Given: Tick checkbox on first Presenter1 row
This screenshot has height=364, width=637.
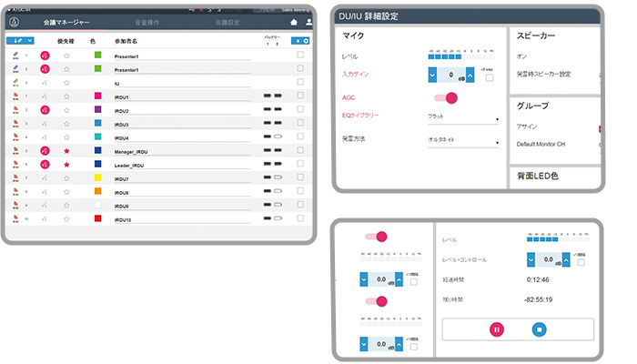Looking at the screenshot, I should (300, 55).
